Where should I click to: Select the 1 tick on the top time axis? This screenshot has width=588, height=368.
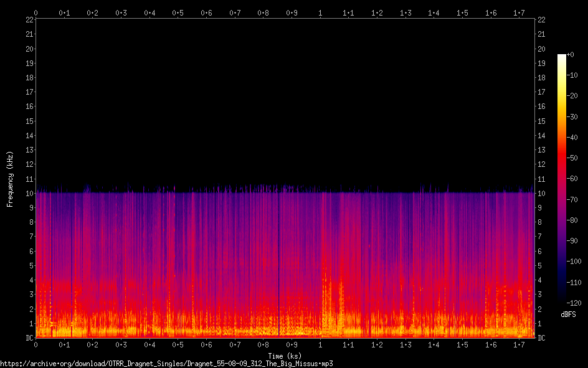320,12
